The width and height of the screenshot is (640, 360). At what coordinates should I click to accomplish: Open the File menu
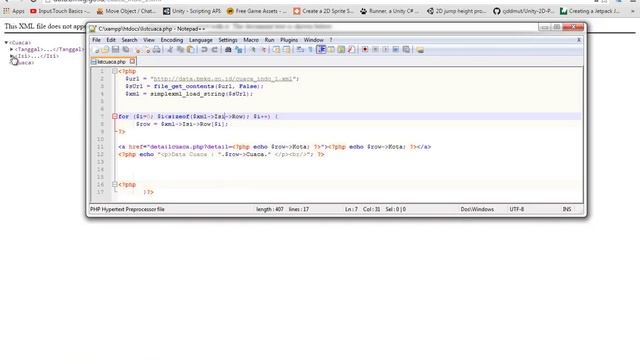click(x=96, y=40)
